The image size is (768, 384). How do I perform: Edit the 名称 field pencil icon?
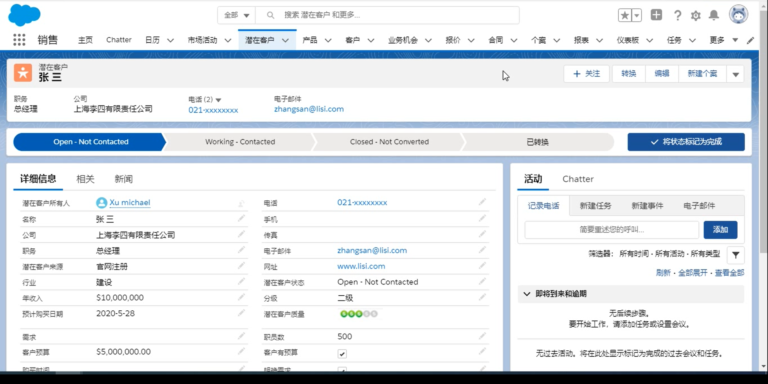(x=241, y=218)
